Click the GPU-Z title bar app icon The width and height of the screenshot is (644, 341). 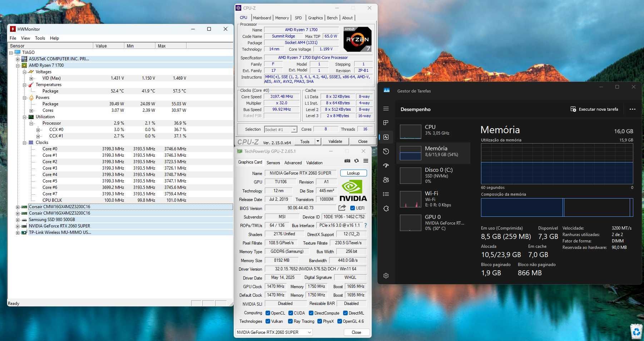click(x=240, y=151)
